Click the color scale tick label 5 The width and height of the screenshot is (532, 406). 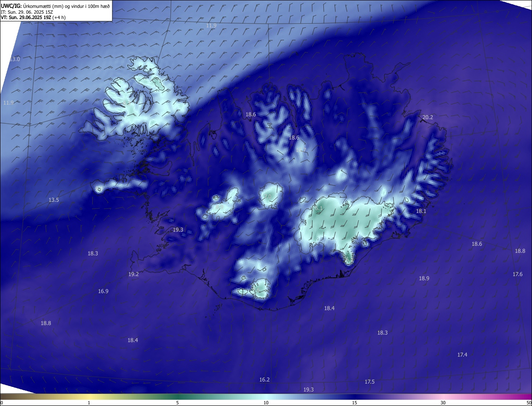point(177,403)
